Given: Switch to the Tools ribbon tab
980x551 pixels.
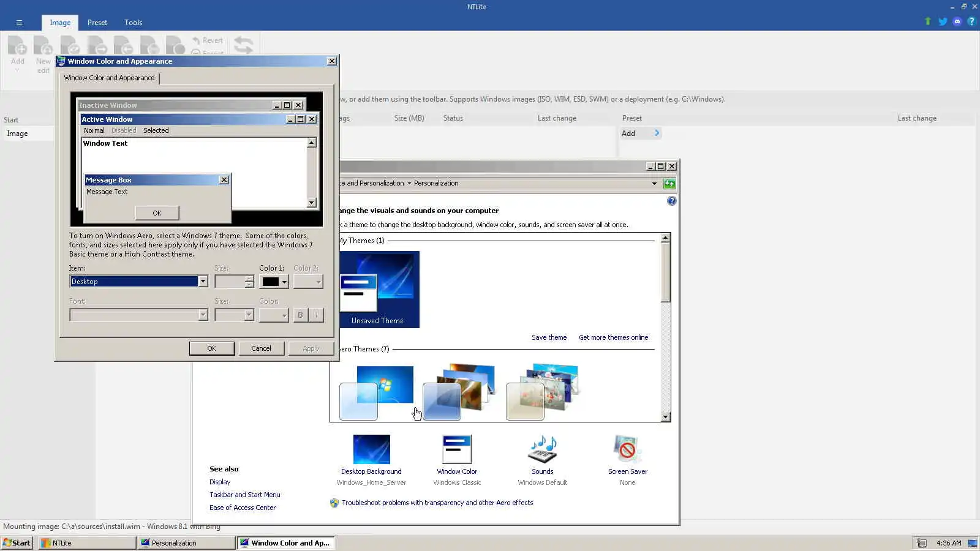Looking at the screenshot, I should coord(133,23).
